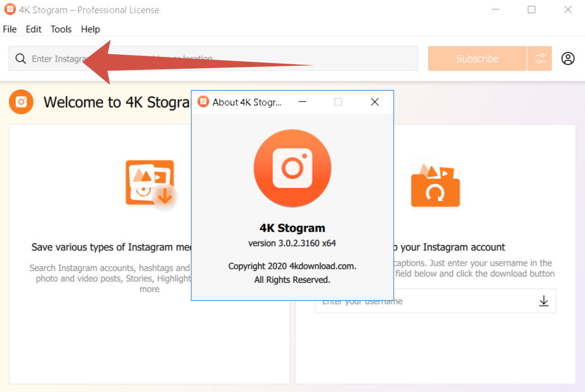
Task: Click the search magnifier icon in the search bar
Action: (21, 59)
